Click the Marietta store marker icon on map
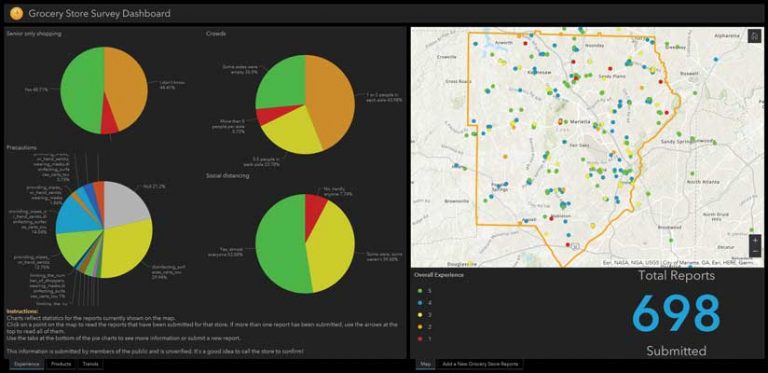The image size is (768, 373). click(x=561, y=121)
